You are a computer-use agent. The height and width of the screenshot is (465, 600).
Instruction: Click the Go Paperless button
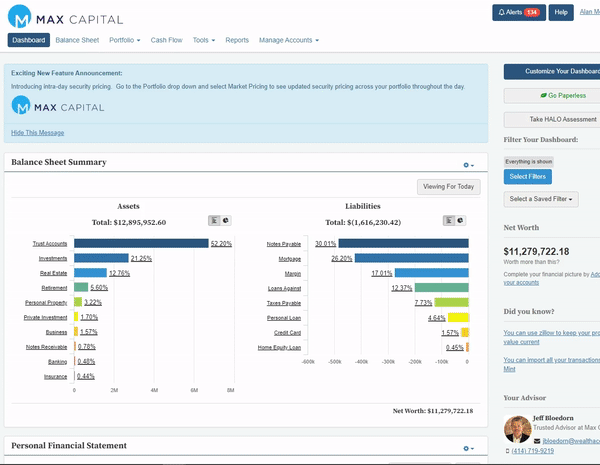(x=552, y=96)
